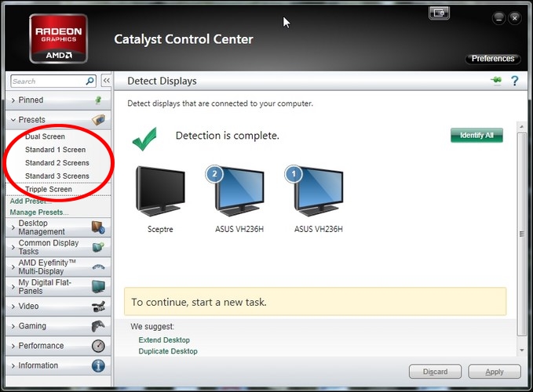The image size is (533, 392).
Task: Click the Presets camera icon
Action: click(x=98, y=119)
